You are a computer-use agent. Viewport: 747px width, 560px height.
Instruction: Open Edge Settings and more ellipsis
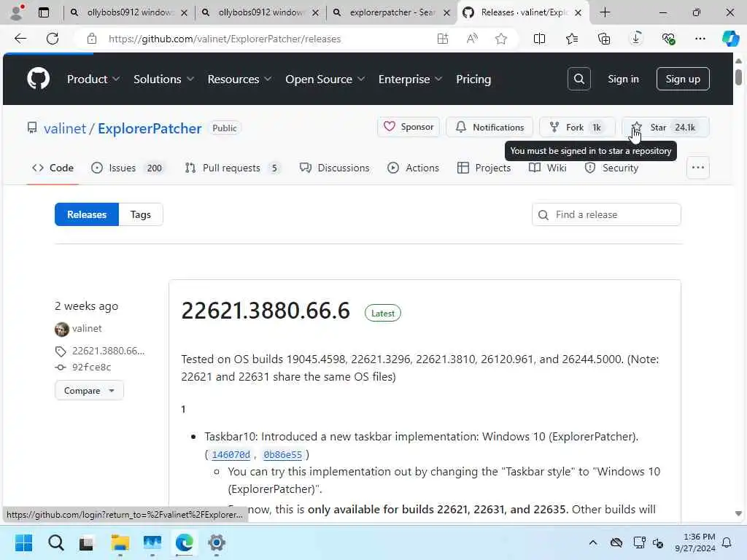pyautogui.click(x=700, y=39)
